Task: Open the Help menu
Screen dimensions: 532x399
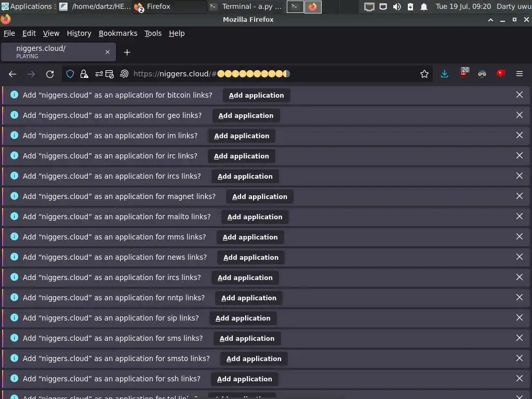Action: click(x=177, y=33)
